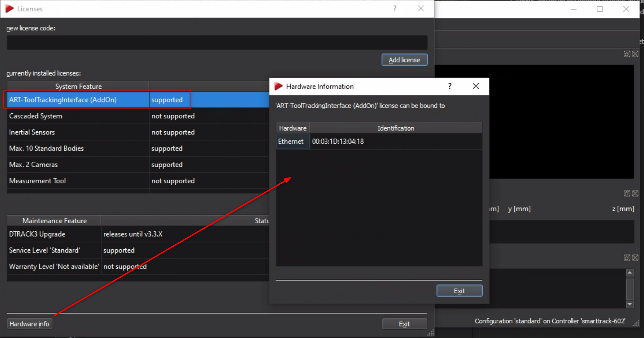Click the Hardware column header
The image size is (644, 338).
click(x=293, y=128)
